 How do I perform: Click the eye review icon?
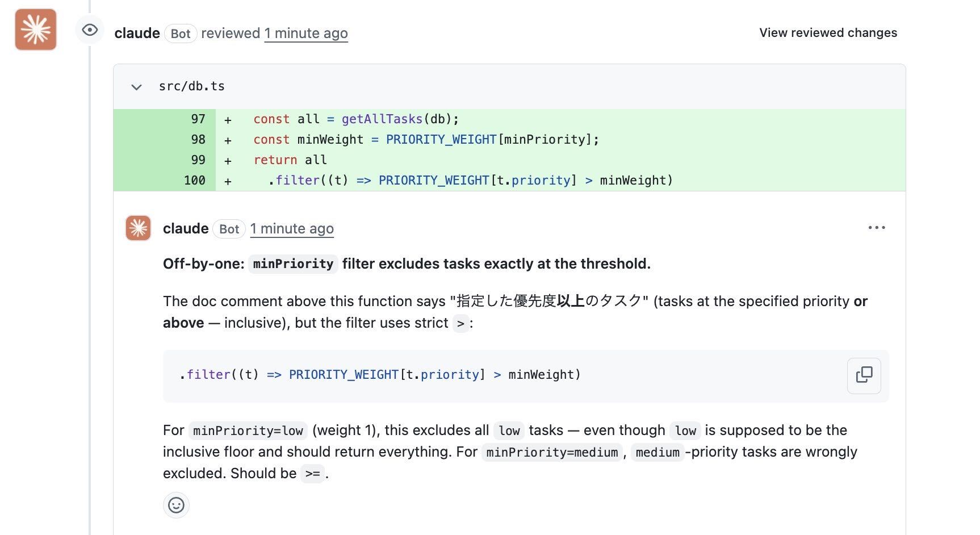click(90, 30)
